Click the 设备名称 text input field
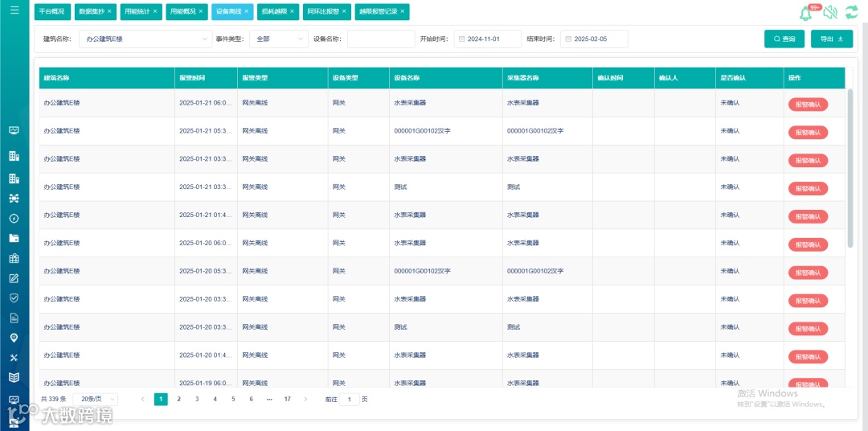 point(381,39)
